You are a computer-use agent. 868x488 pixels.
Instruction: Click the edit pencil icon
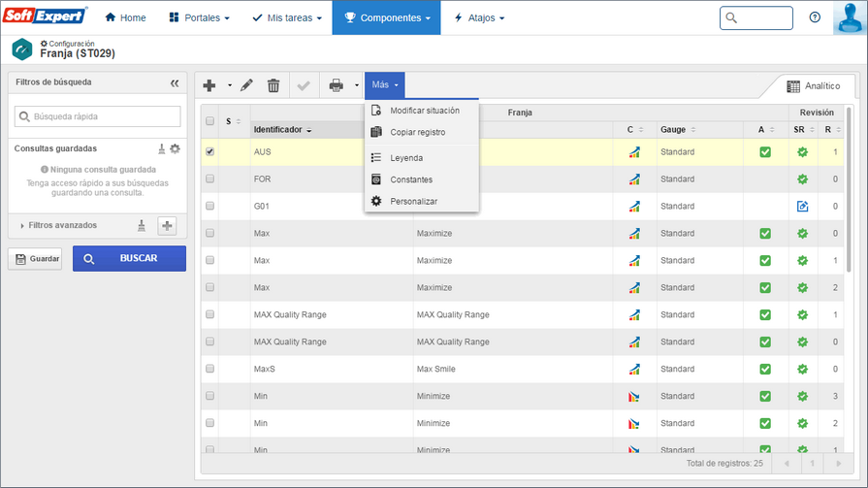246,85
